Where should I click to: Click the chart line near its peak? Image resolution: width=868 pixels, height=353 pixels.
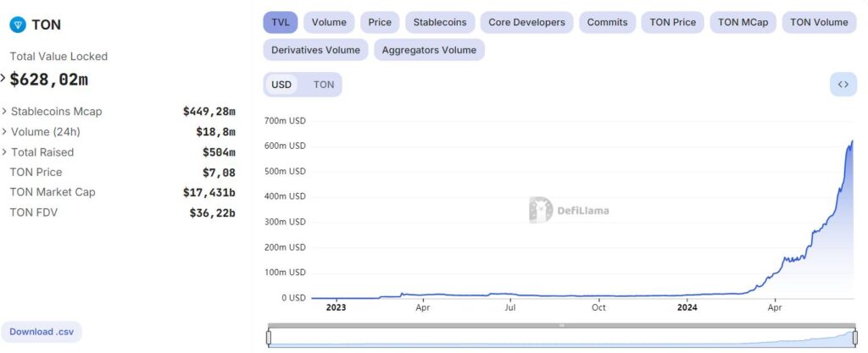(x=851, y=142)
